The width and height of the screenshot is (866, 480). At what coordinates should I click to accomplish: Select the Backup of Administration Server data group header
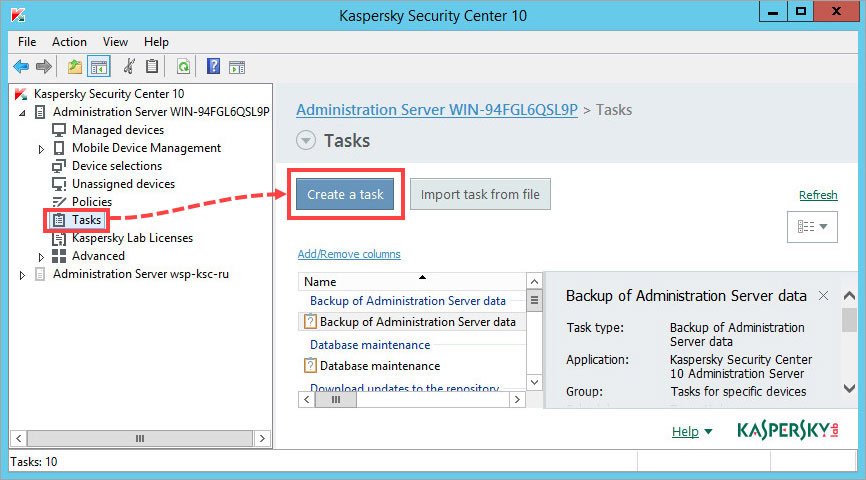click(408, 301)
